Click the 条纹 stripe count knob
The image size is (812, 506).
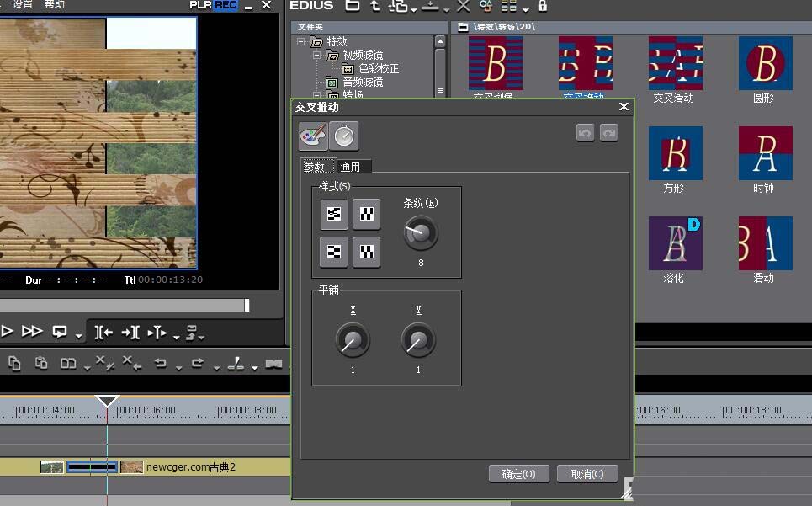click(421, 233)
